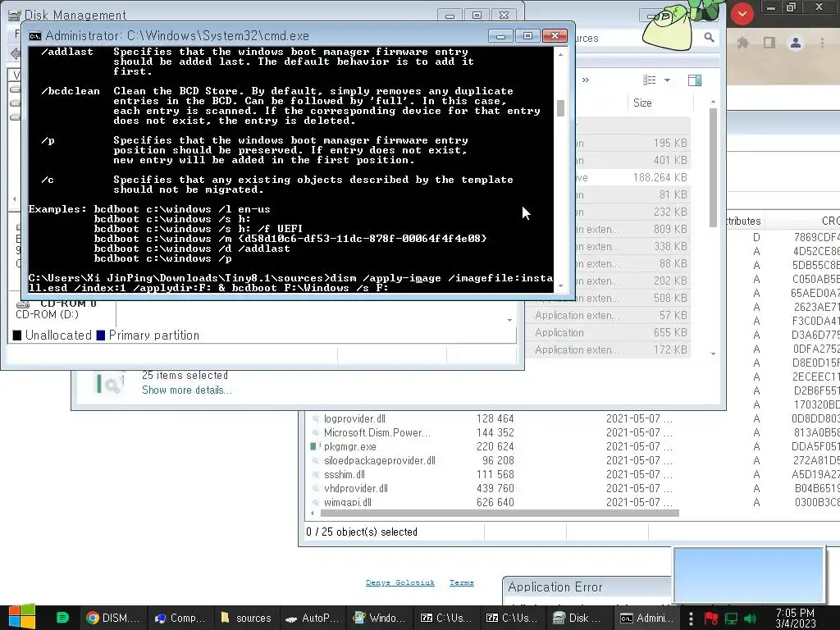Switch to Administrator cmd taskbar item
840x630 pixels.
[x=646, y=618]
